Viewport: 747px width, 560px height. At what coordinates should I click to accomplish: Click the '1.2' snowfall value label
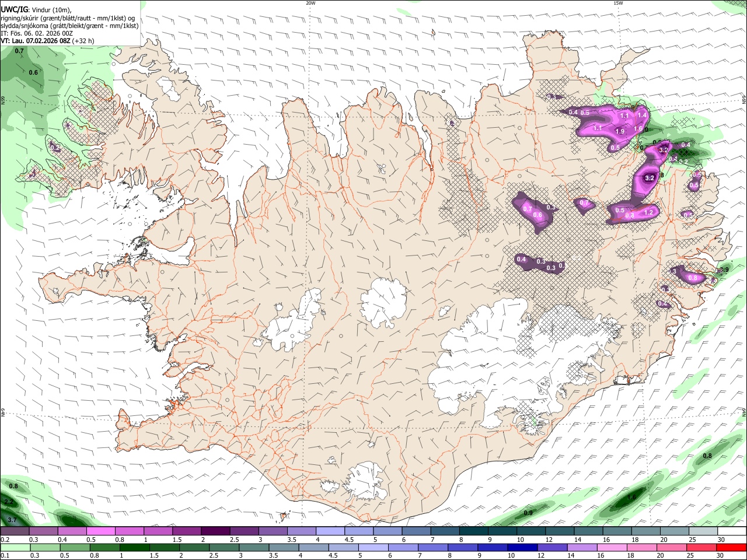pyautogui.click(x=648, y=213)
